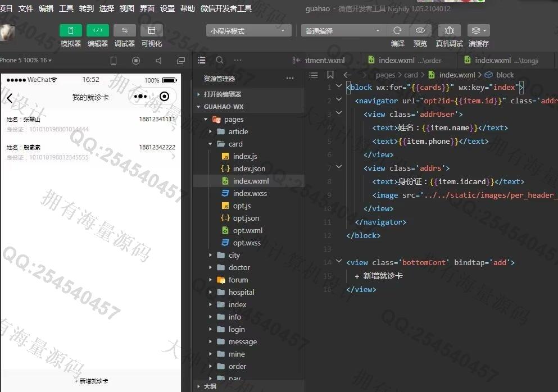Image resolution: width=558 pixels, height=392 pixels.
Task: Tap the 张翠山 card entry in simulator
Action: [90, 124]
